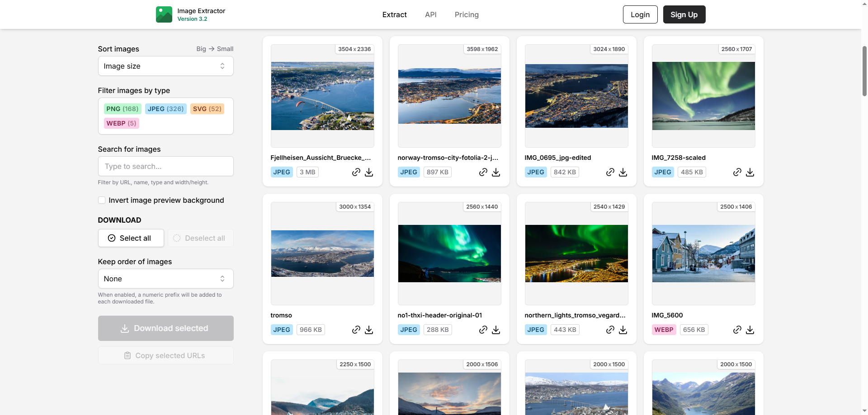Viewport: 868px width, 415px height.
Task: Expand Keep order of images dropdown
Action: 165,279
